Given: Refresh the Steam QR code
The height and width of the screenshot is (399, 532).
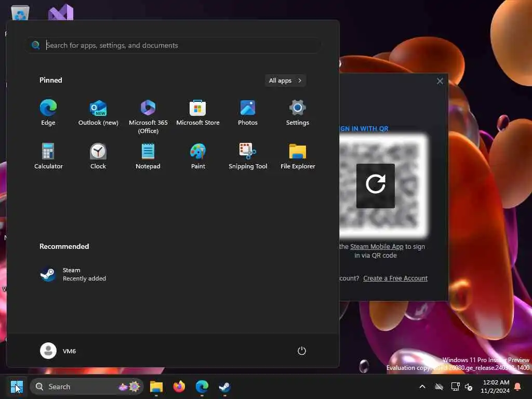Looking at the screenshot, I should 375,185.
